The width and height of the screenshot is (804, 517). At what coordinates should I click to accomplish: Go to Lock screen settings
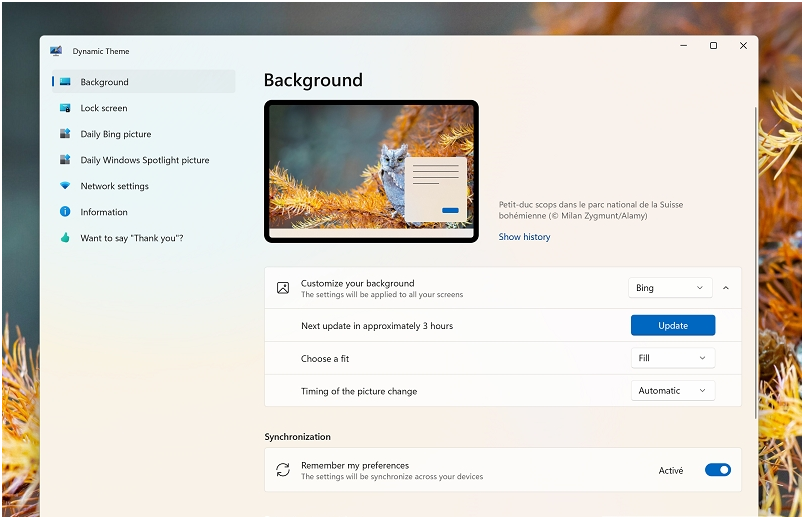144,108
